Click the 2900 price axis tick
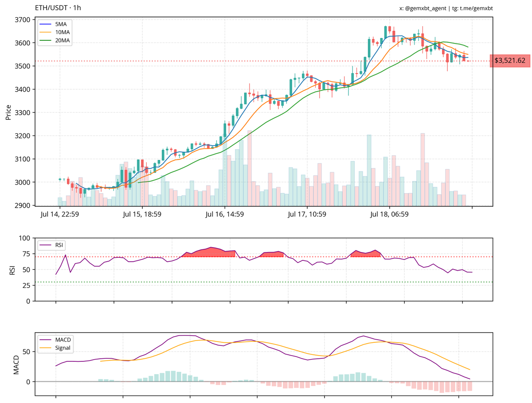This screenshot has width=532, height=403. click(22, 205)
